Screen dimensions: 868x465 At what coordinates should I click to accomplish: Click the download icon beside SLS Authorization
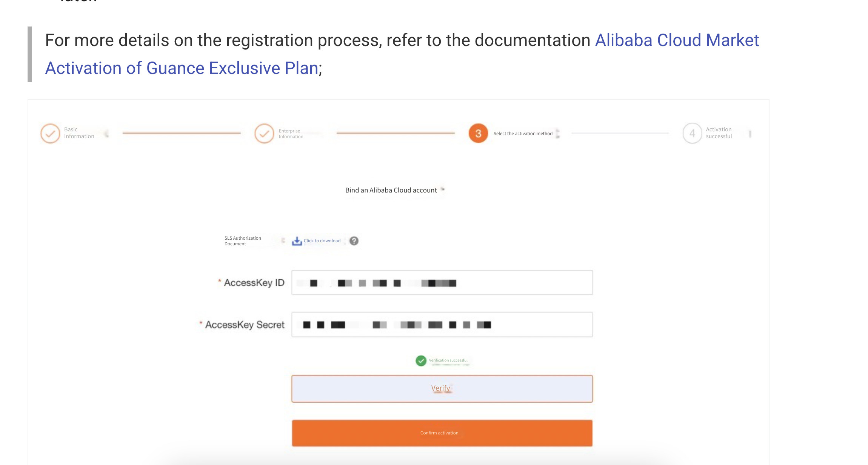point(297,241)
